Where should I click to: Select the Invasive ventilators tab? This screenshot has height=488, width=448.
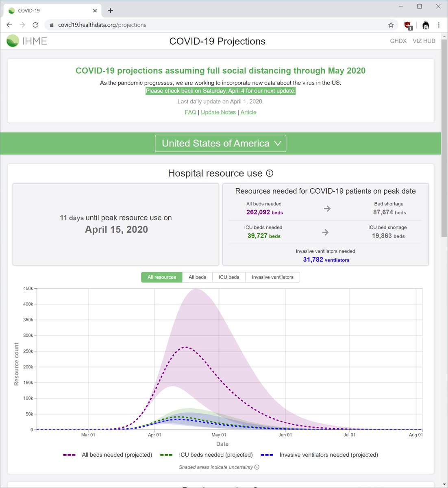272,277
